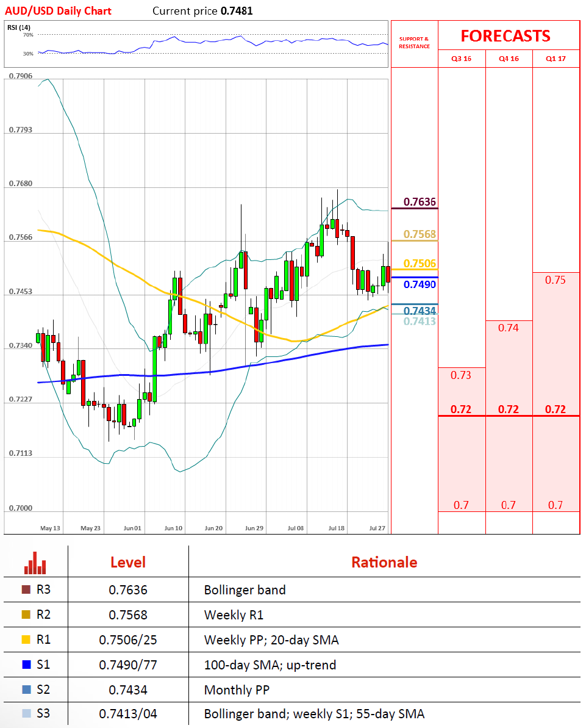Click the Level column header
The image size is (586, 728).
[128, 562]
